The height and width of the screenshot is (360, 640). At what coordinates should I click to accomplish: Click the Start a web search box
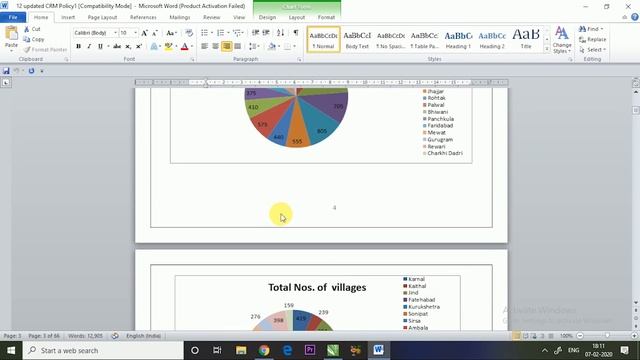pyautogui.click(x=103, y=350)
